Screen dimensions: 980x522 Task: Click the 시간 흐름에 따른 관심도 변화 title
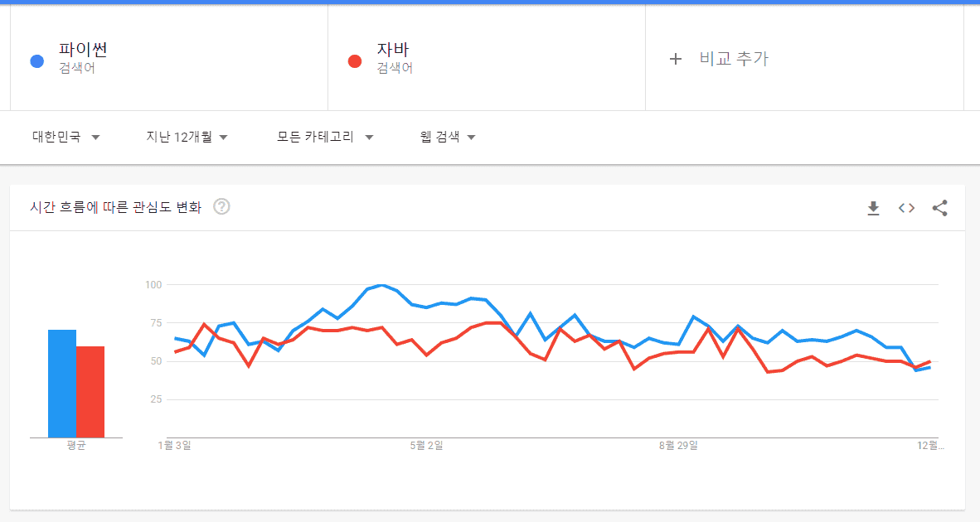115,207
